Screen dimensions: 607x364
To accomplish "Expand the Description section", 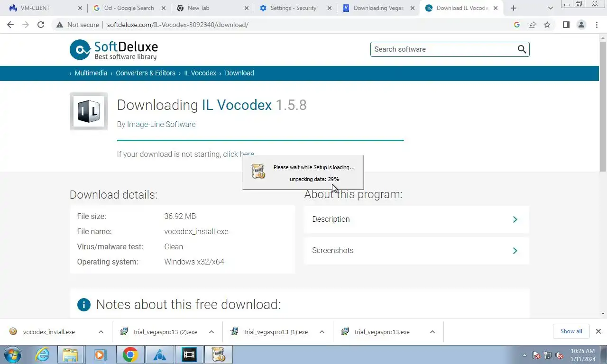I will (416, 219).
